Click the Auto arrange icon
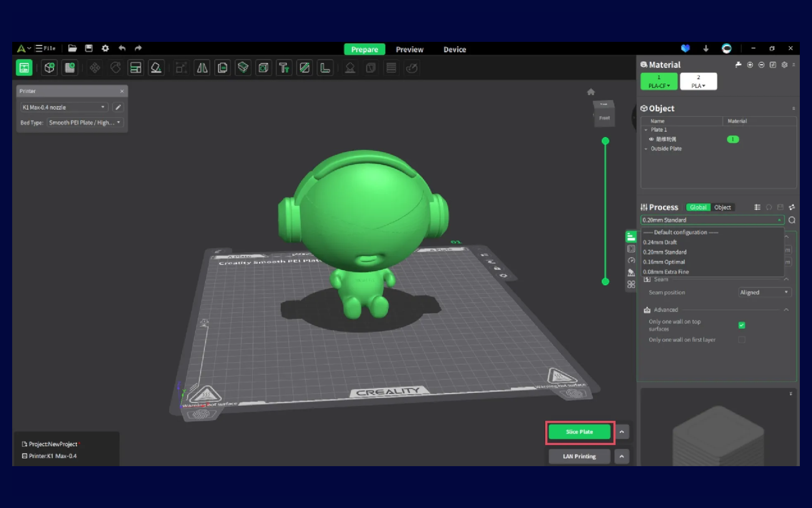 click(x=136, y=68)
